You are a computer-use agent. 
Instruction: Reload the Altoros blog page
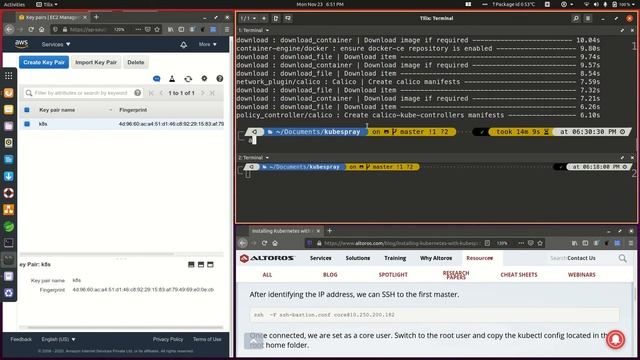pyautogui.click(x=264, y=243)
